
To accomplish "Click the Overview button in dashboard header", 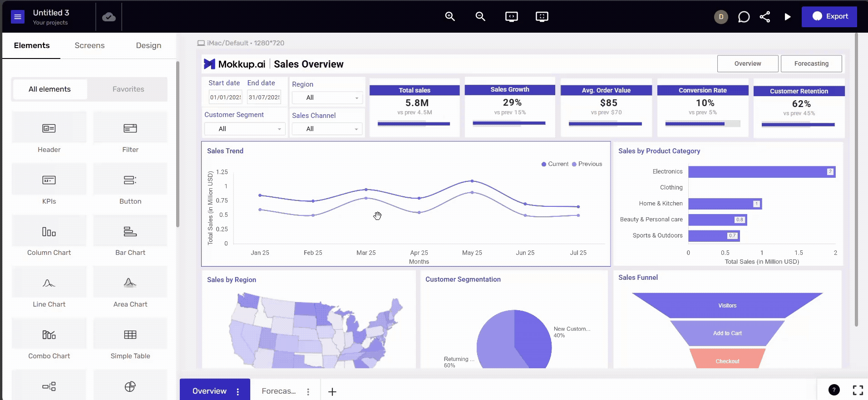I will tap(748, 63).
